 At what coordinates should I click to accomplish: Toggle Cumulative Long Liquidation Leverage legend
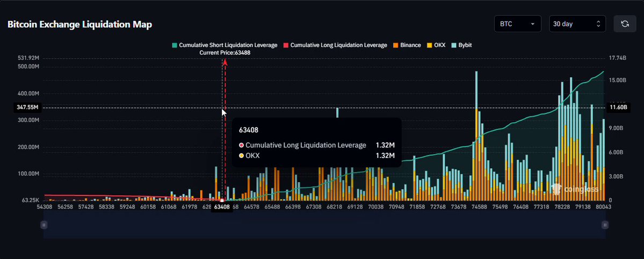335,45
